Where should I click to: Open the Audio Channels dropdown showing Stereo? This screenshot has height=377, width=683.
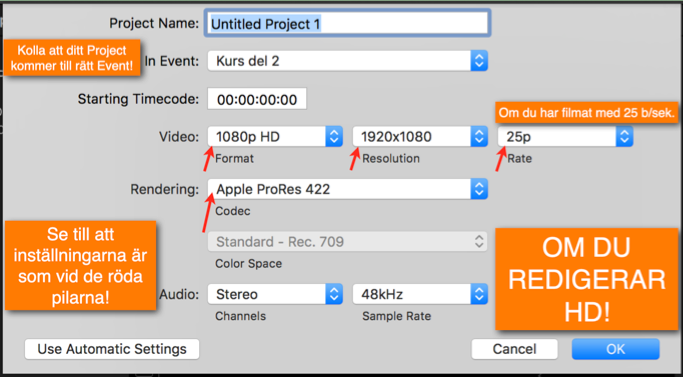point(275,294)
